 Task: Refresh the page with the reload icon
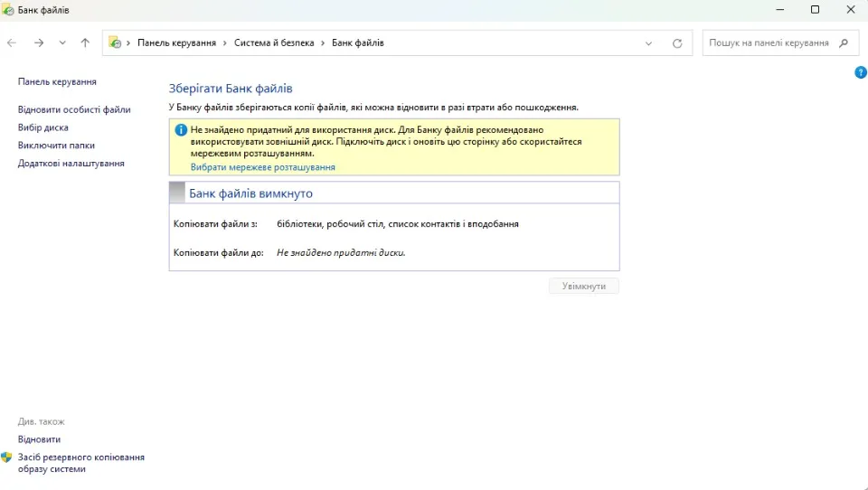677,42
